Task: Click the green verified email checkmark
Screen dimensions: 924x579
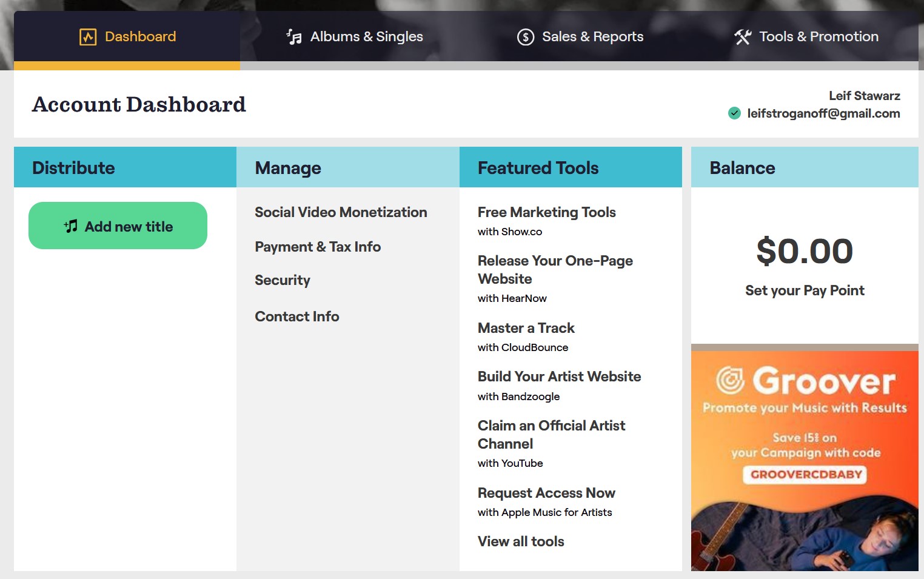Action: [734, 113]
